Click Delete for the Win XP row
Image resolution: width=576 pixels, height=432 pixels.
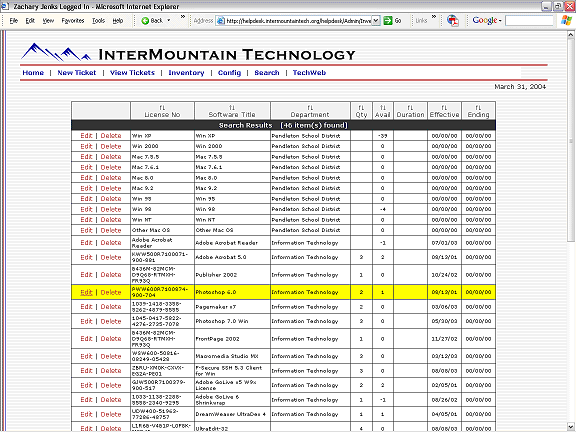[111, 136]
